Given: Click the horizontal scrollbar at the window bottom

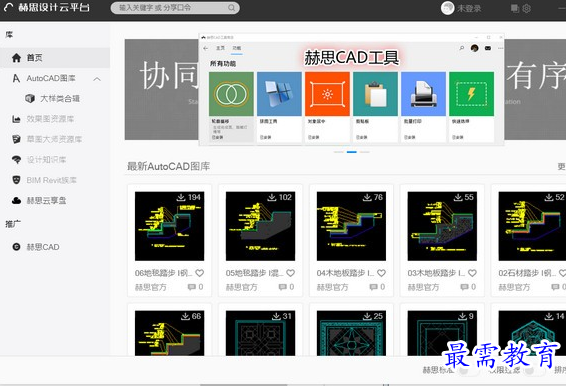Looking at the screenshot, I should 244,385.
